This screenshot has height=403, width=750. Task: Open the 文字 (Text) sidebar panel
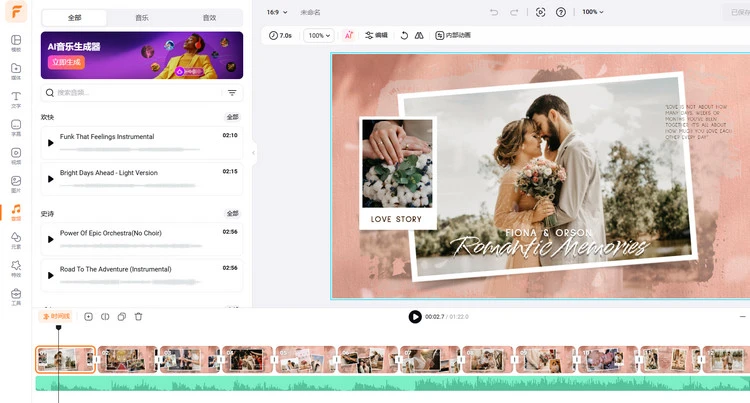point(16,99)
